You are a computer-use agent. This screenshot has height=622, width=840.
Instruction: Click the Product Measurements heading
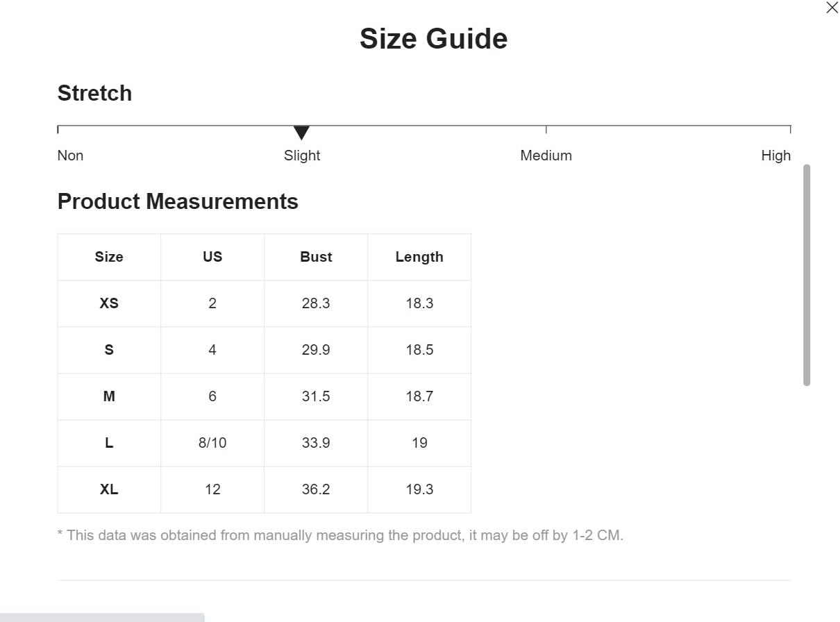[x=178, y=201]
